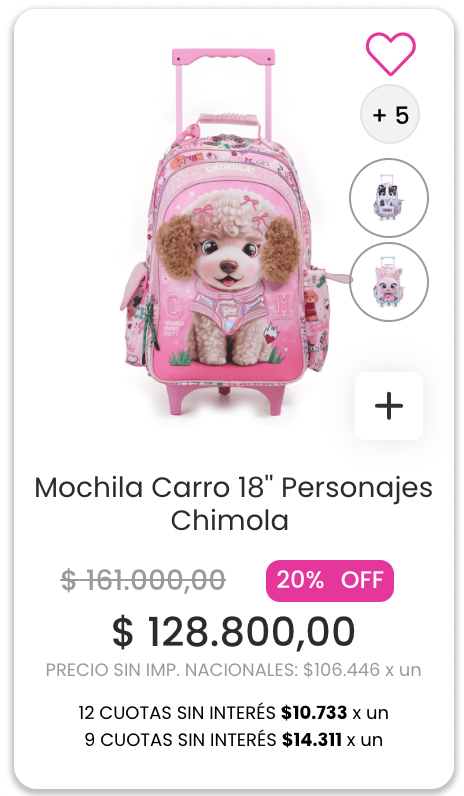Screen dimensions: 464x796
Task: Click the word Chimola in the title
Action: (x=229, y=520)
